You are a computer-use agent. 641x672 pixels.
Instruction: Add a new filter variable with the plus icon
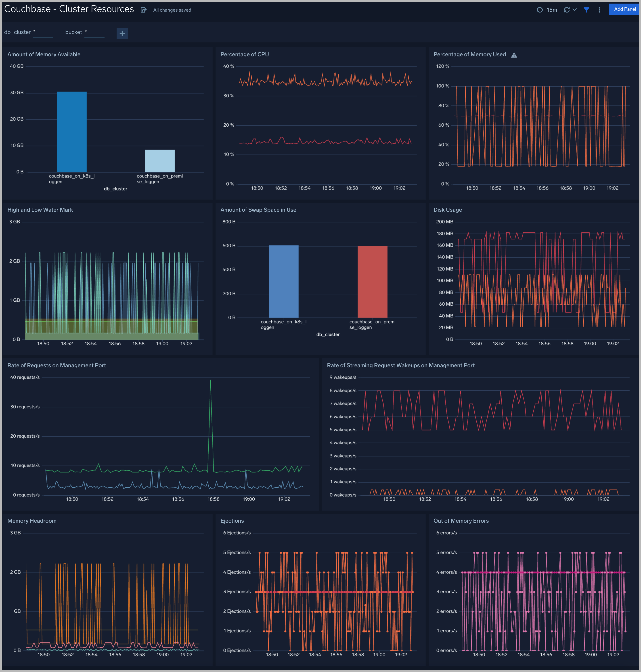click(122, 33)
